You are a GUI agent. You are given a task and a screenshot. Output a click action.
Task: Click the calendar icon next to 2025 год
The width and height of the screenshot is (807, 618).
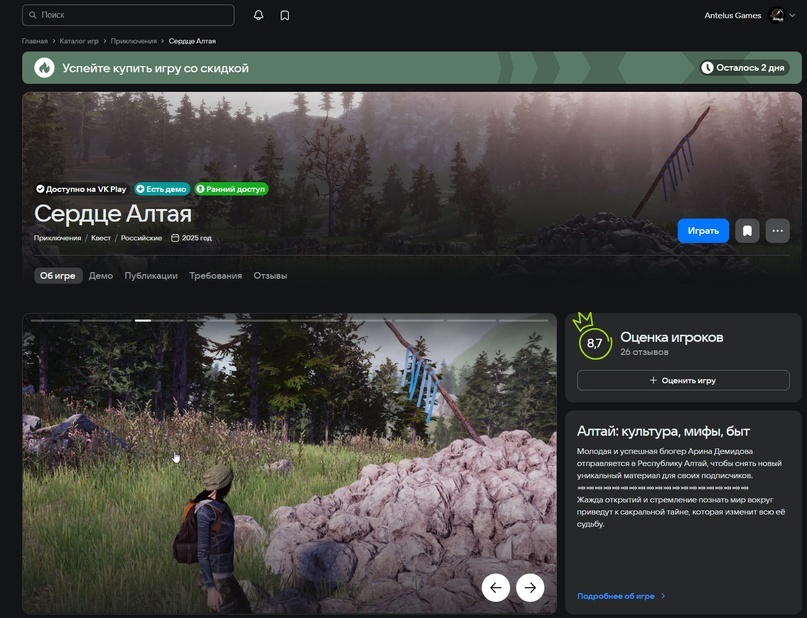tap(175, 238)
